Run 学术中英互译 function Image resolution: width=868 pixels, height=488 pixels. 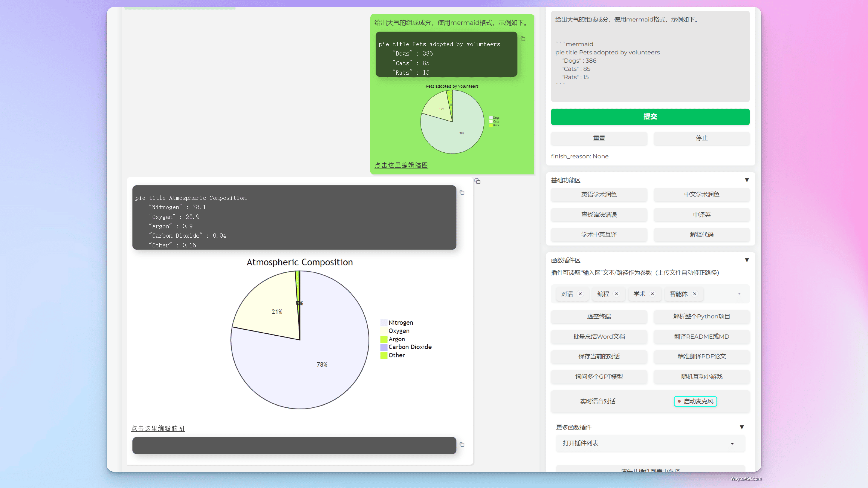(x=599, y=234)
